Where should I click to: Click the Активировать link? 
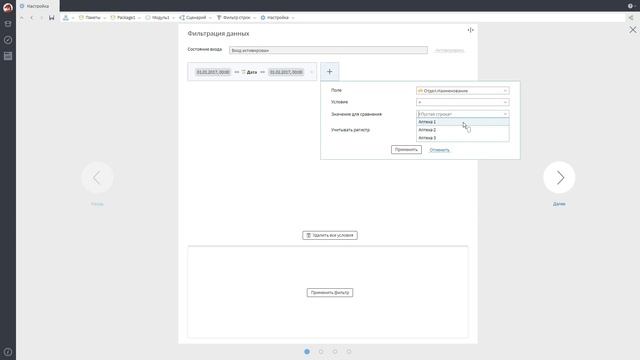[449, 51]
